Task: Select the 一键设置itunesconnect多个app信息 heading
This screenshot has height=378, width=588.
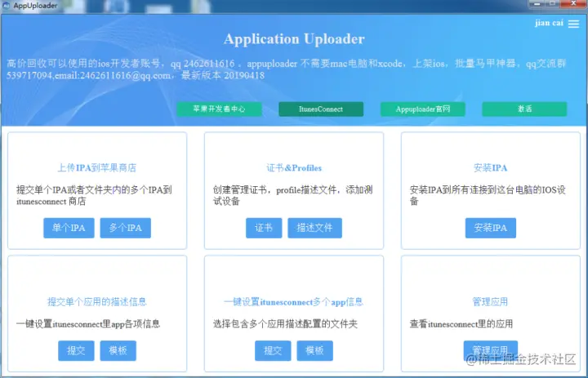Action: click(x=294, y=302)
